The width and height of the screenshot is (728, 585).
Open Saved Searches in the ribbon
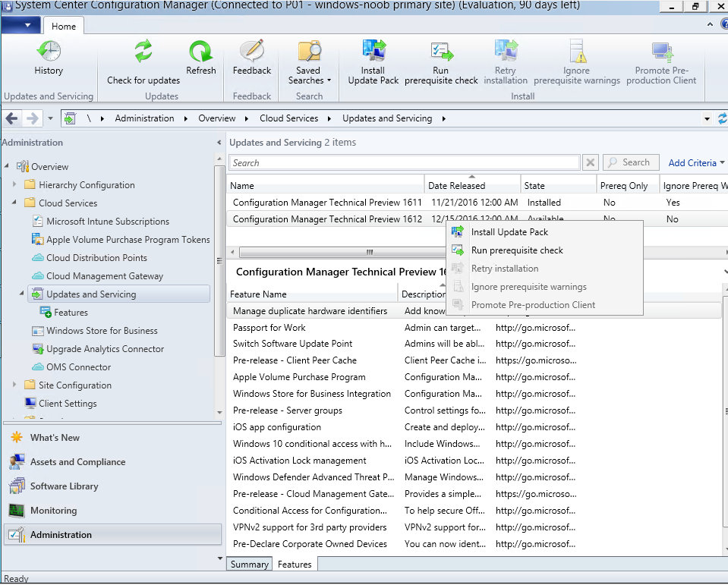click(309, 62)
